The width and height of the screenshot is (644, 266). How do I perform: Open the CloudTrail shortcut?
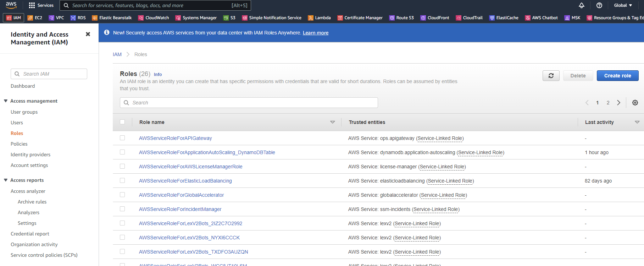pyautogui.click(x=469, y=18)
